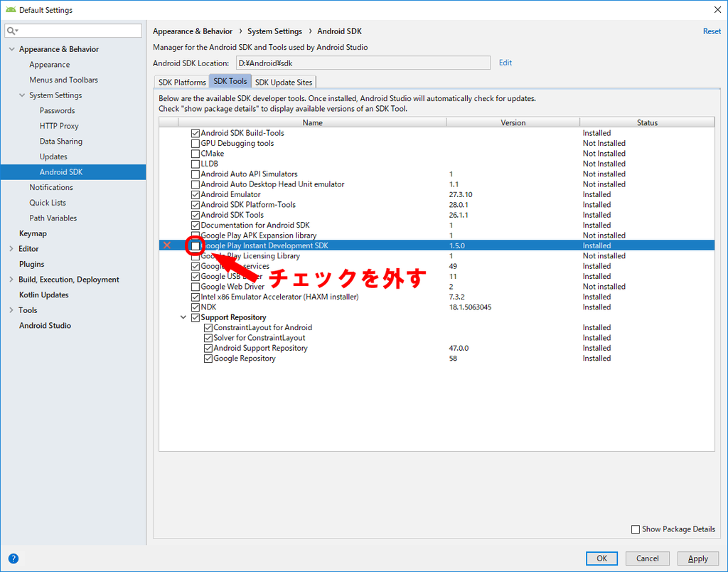Collapse the Support Repository group

(183, 317)
